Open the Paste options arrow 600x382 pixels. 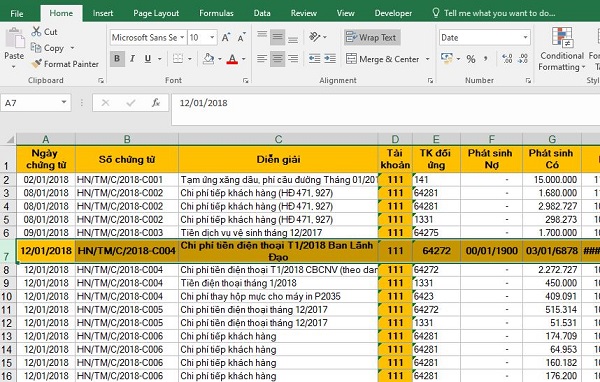14,67
